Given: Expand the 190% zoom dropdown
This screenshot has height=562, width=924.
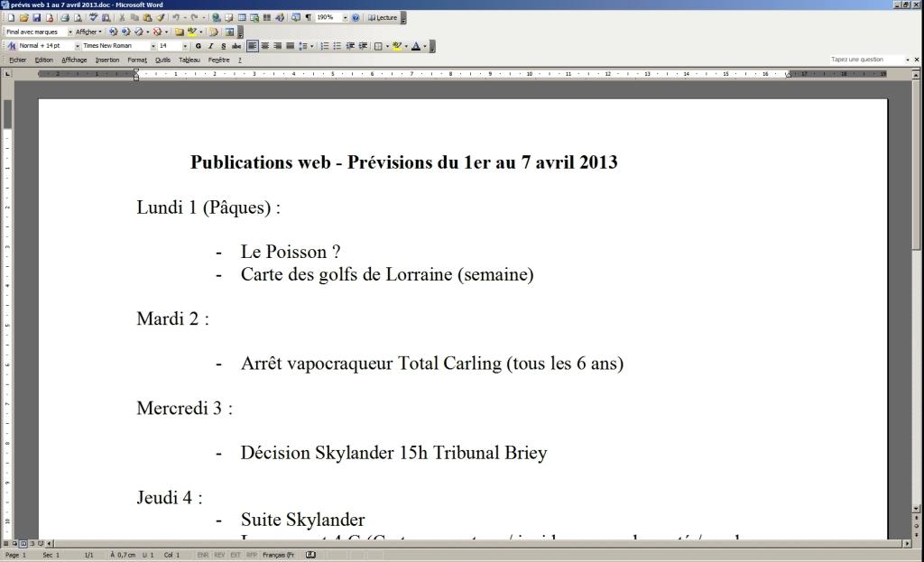Looking at the screenshot, I should click(345, 17).
